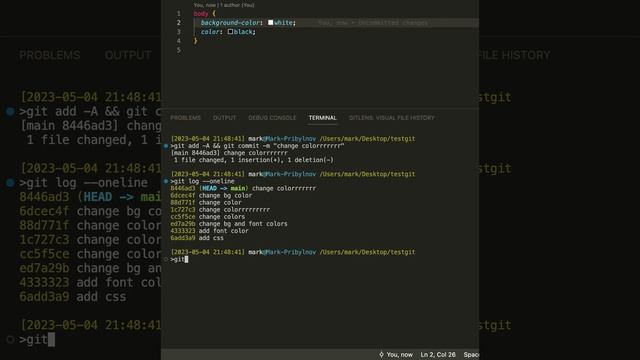Click the GitLens '1 author (You)' code lens
Image resolution: width=640 pixels, height=360 pixels.
[237, 5]
